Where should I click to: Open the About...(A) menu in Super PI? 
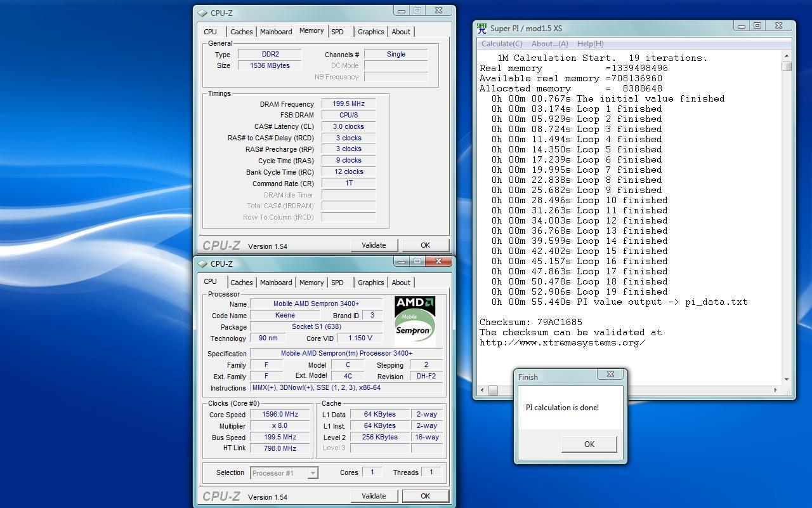click(549, 44)
